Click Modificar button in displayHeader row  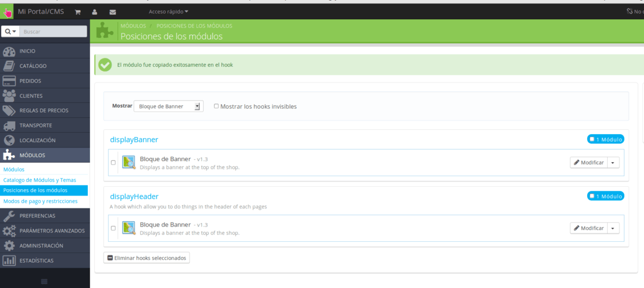click(589, 228)
